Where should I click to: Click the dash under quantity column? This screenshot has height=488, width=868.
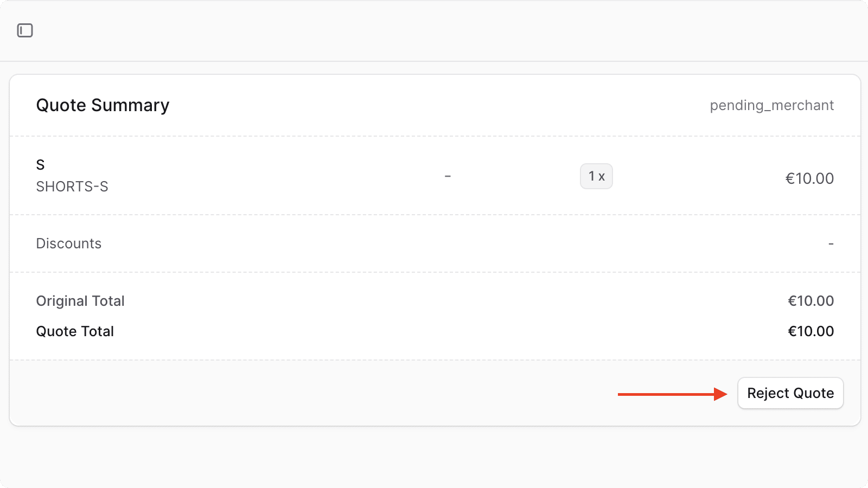point(448,176)
